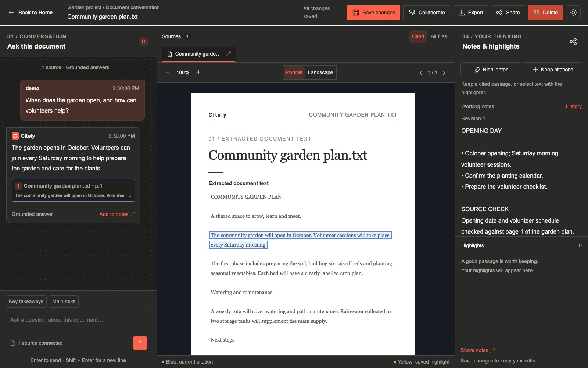The height and width of the screenshot is (368, 588).
Task: Set page orientation to Portrait
Action: point(294,72)
